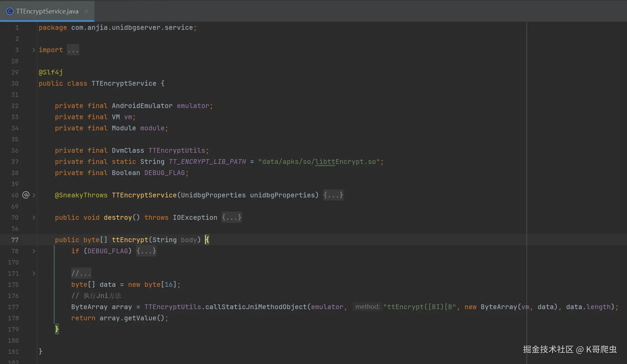The width and height of the screenshot is (627, 364).
Task: Close the TTEncryptService.java tab
Action: [86, 11]
